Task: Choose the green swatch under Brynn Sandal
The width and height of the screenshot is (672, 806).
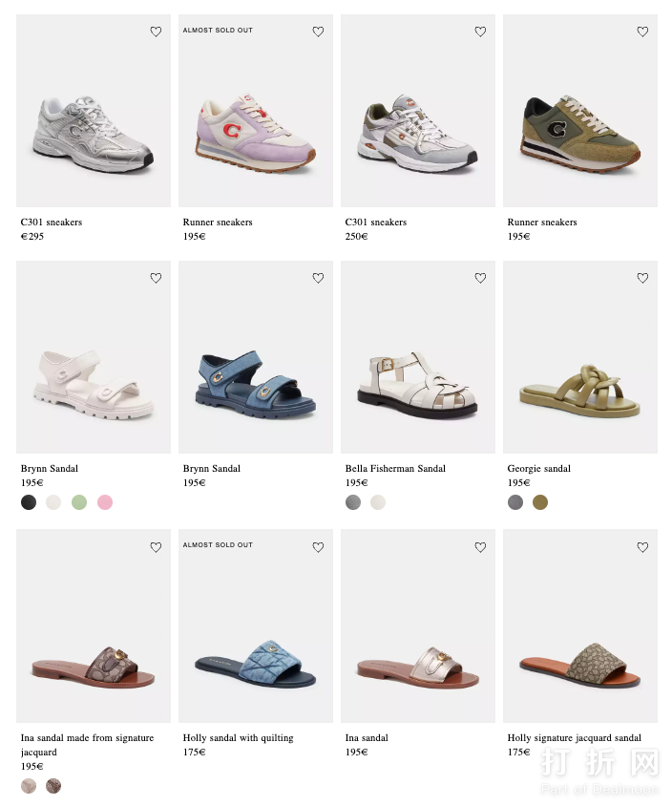Action: 79,502
